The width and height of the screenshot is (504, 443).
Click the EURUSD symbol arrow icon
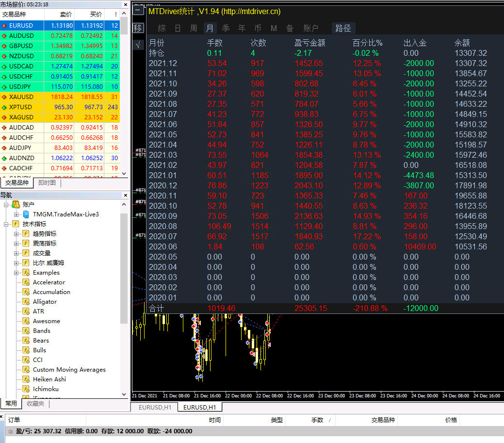click(4, 26)
